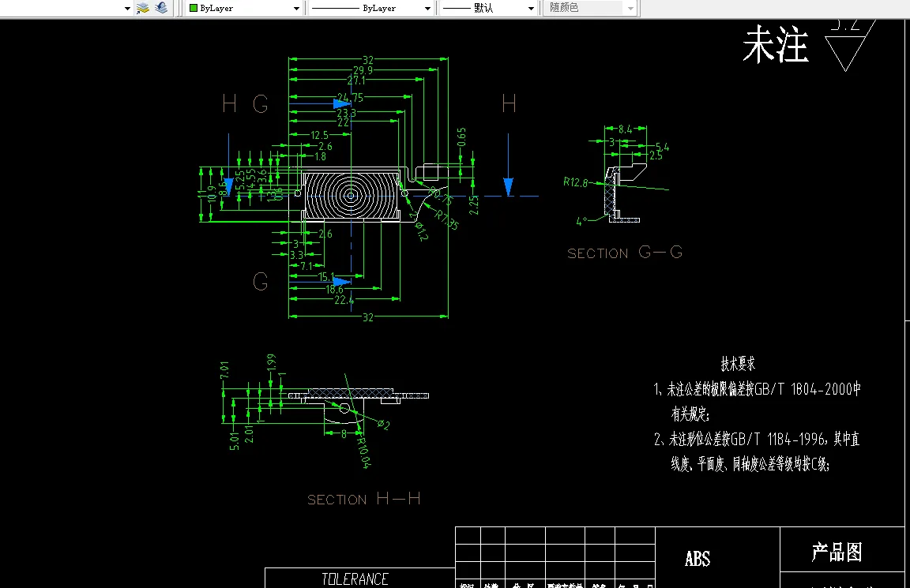Select the SECTION H-H label

coord(364,499)
